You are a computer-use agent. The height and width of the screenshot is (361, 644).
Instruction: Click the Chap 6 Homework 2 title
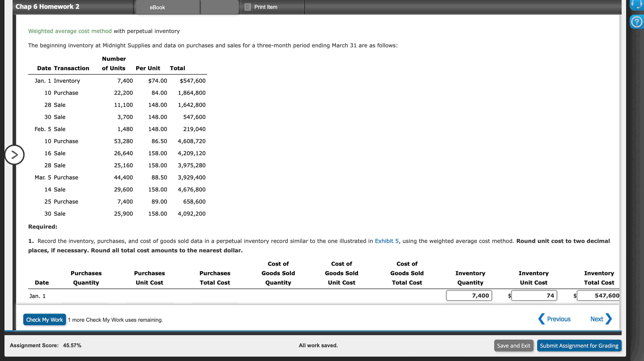[48, 6]
